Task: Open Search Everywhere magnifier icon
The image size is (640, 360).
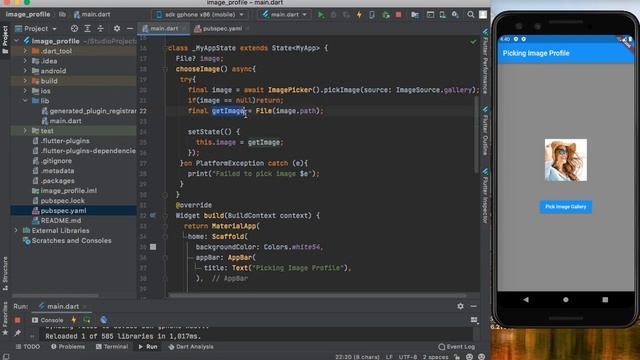Action: 471,15
